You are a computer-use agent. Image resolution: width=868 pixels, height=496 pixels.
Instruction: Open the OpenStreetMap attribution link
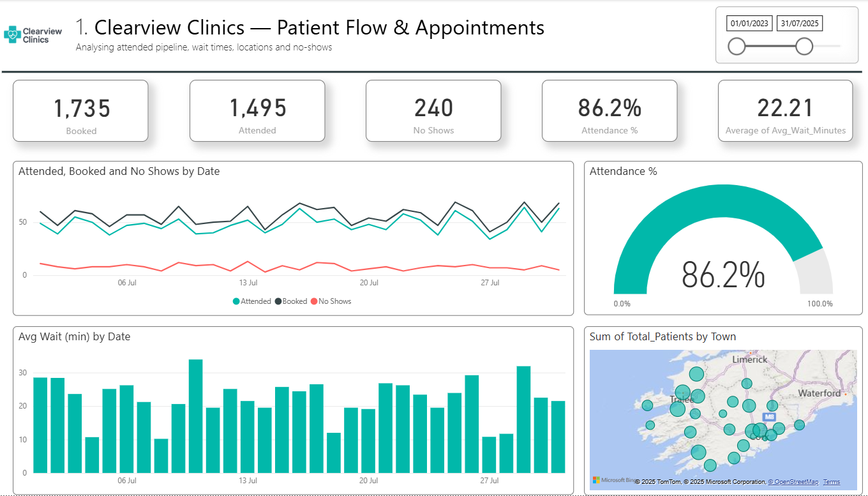point(793,481)
